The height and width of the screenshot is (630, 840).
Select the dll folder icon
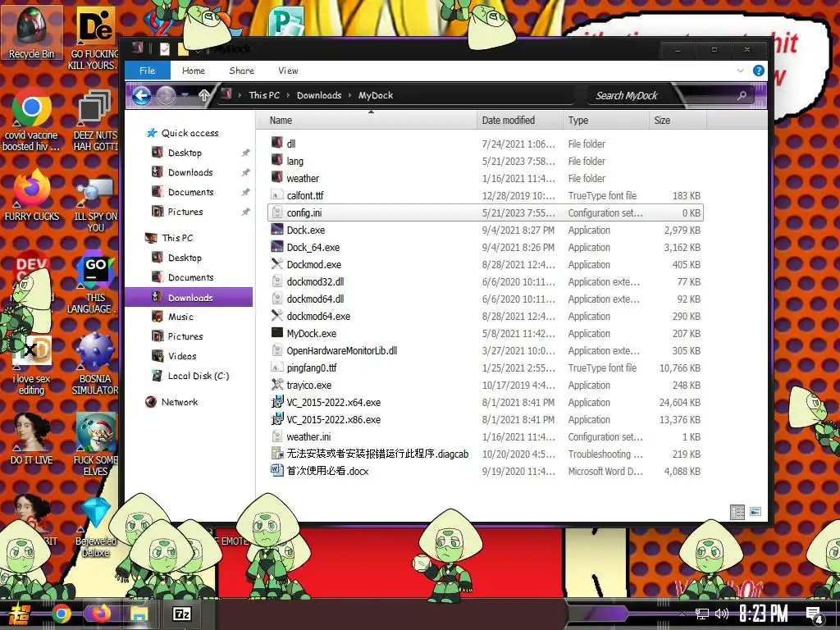click(277, 143)
